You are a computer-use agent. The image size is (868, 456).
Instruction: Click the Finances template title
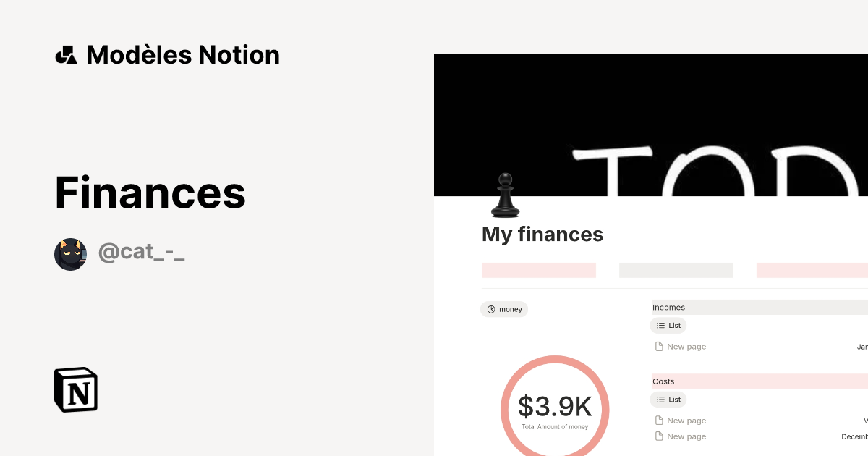point(150,192)
